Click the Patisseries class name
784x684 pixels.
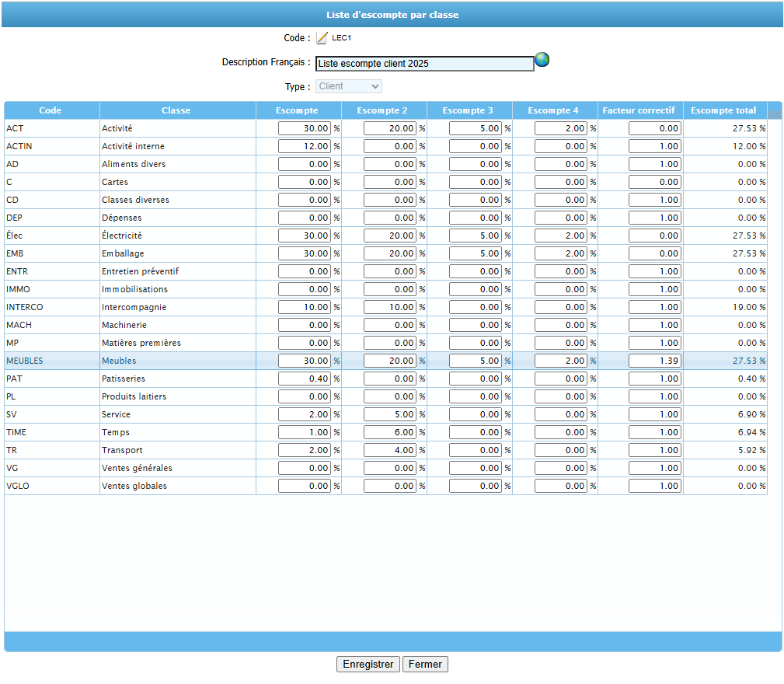click(124, 379)
